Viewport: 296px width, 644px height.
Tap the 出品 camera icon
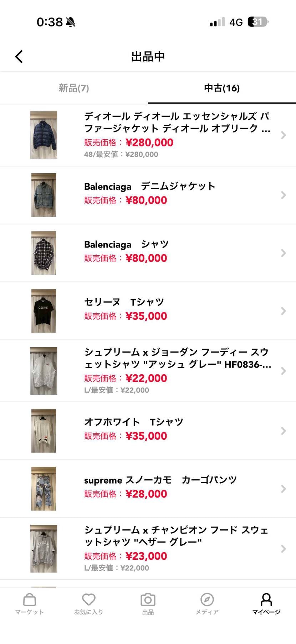pos(148,600)
